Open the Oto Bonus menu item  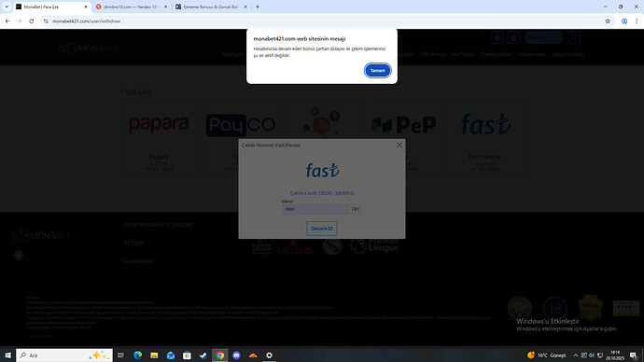click(433, 54)
